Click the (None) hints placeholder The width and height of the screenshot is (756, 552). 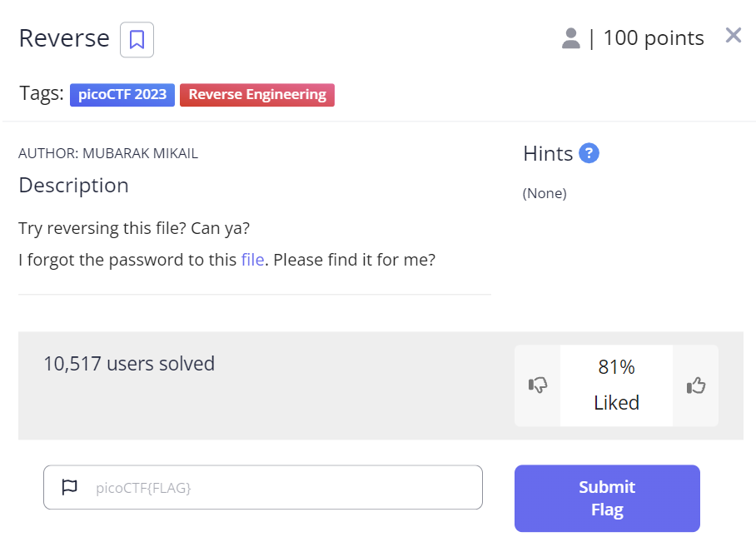545,193
